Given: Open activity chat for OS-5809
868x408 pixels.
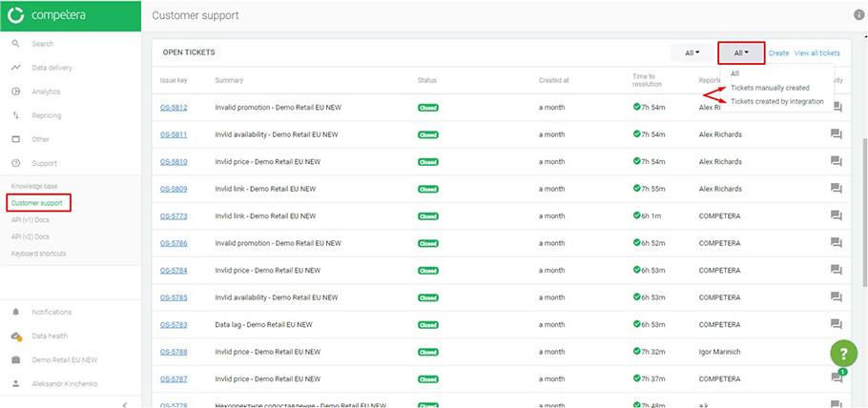Looking at the screenshot, I should (836, 188).
